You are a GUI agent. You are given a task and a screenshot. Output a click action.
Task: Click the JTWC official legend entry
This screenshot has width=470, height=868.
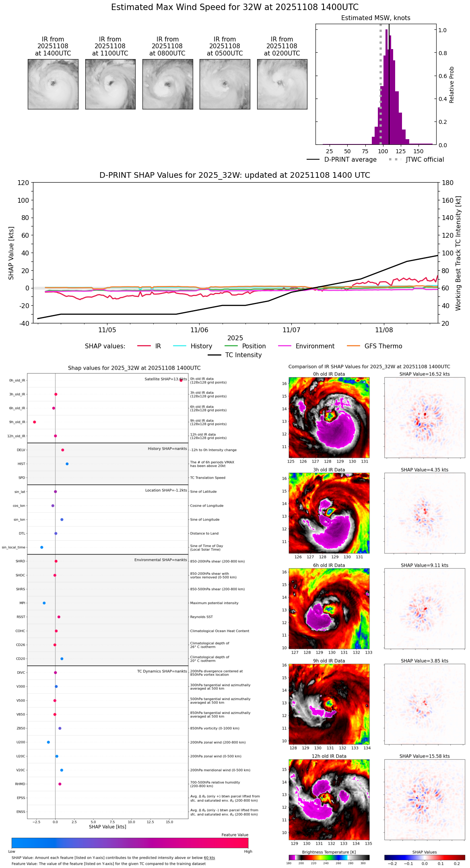416,160
